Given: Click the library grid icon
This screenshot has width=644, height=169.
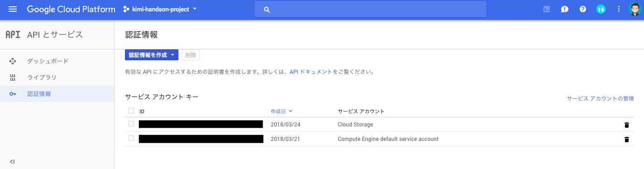Looking at the screenshot, I should click(x=13, y=77).
